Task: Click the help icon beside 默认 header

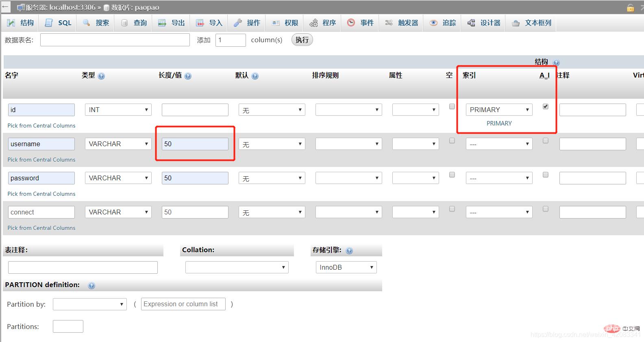Action: point(255,76)
